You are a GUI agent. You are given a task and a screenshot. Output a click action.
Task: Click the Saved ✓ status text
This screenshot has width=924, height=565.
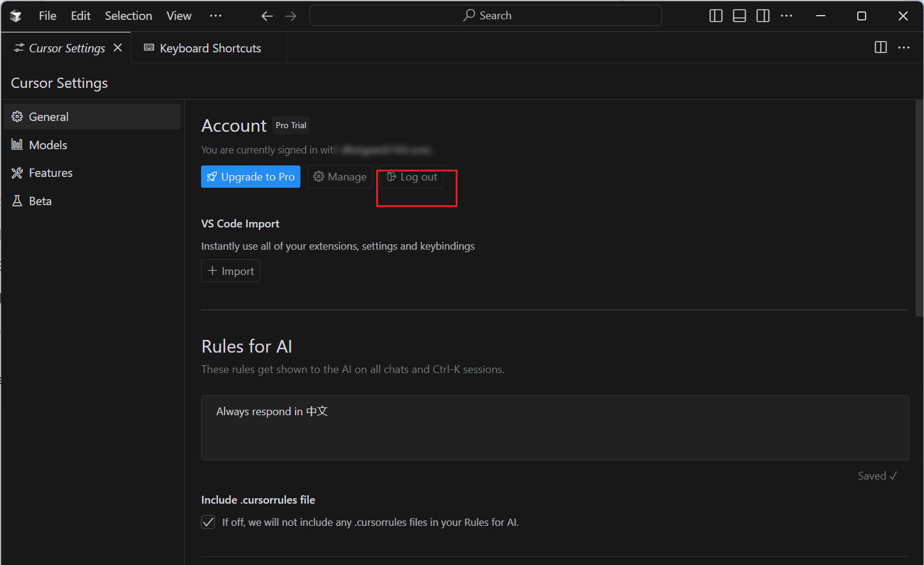point(877,476)
